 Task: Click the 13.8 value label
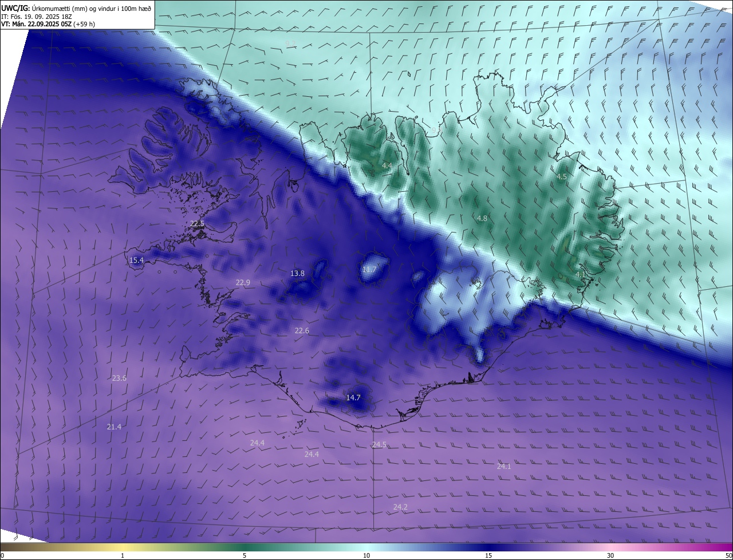(297, 274)
